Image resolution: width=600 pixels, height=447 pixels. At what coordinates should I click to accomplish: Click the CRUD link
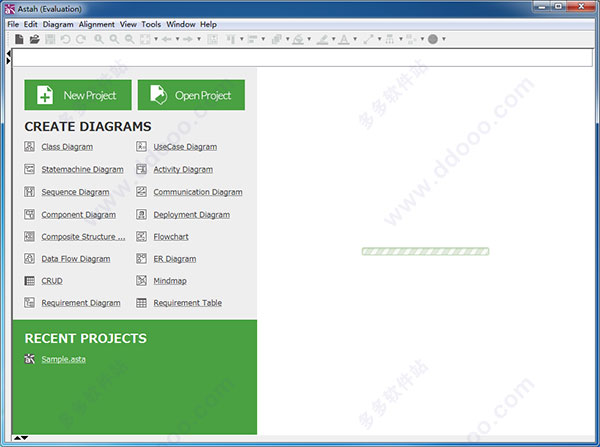coord(52,281)
